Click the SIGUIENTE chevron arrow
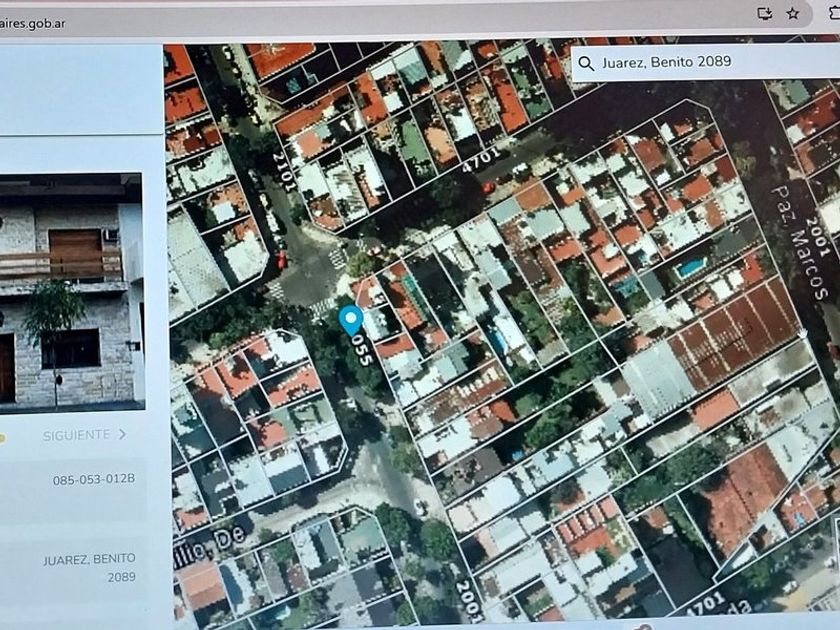Viewport: 840px width, 630px height. point(122,434)
